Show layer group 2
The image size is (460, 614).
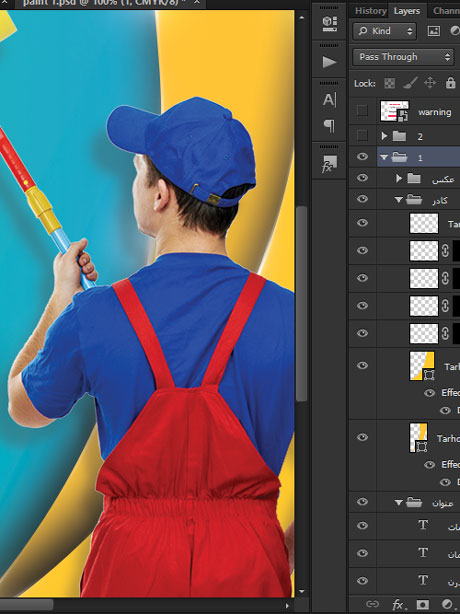362,136
